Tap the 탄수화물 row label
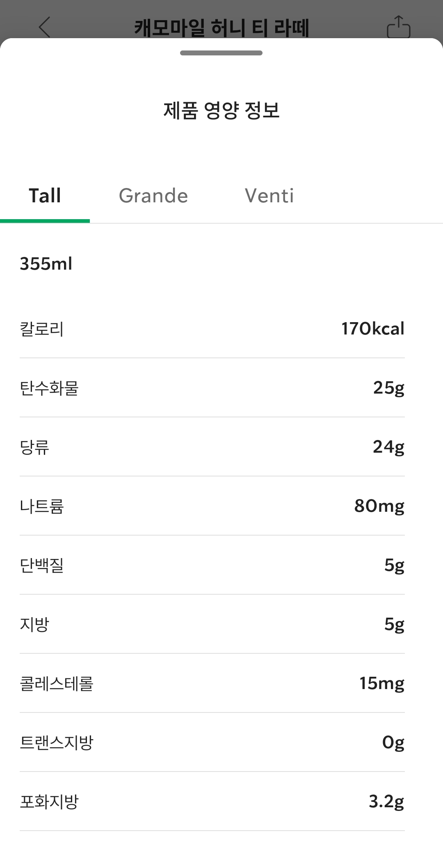The image size is (443, 868). point(49,388)
